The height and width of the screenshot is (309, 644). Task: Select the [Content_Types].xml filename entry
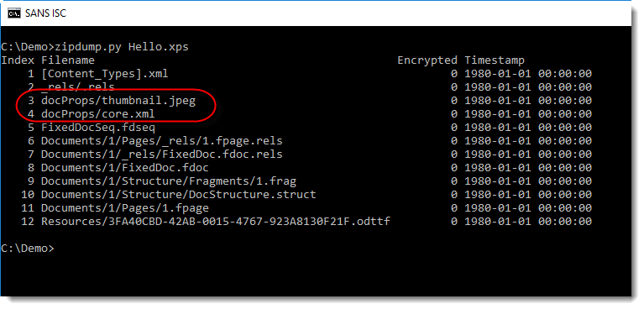pyautogui.click(x=104, y=74)
